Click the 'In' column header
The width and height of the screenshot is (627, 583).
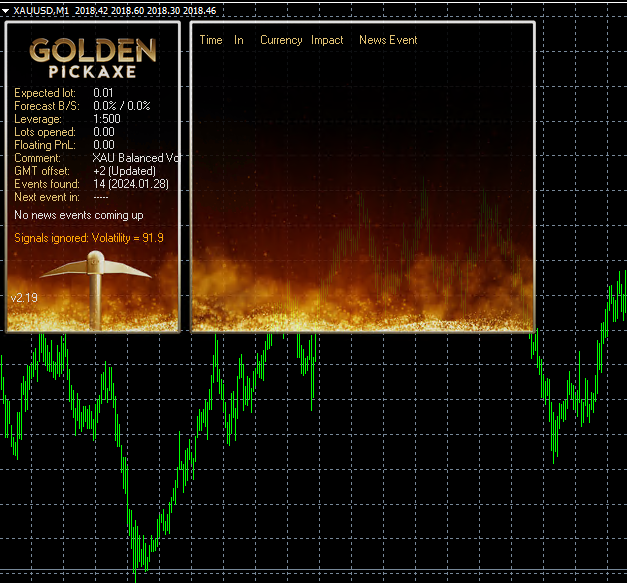tap(239, 40)
